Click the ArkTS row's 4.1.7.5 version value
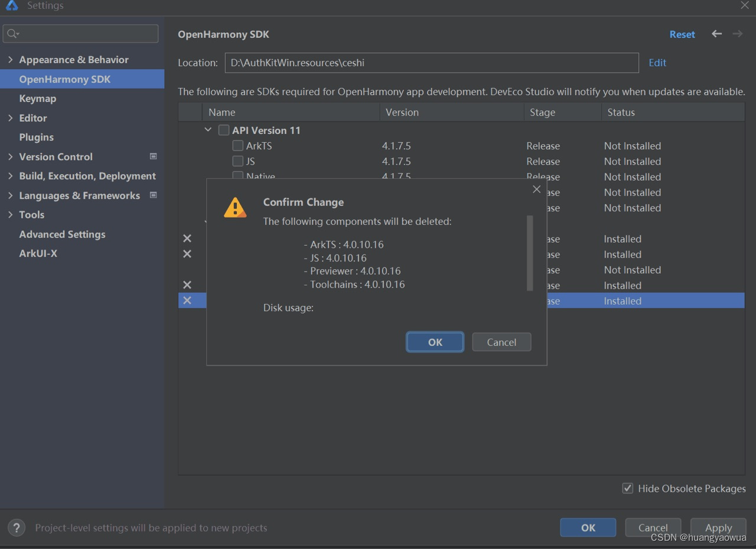 click(x=396, y=146)
